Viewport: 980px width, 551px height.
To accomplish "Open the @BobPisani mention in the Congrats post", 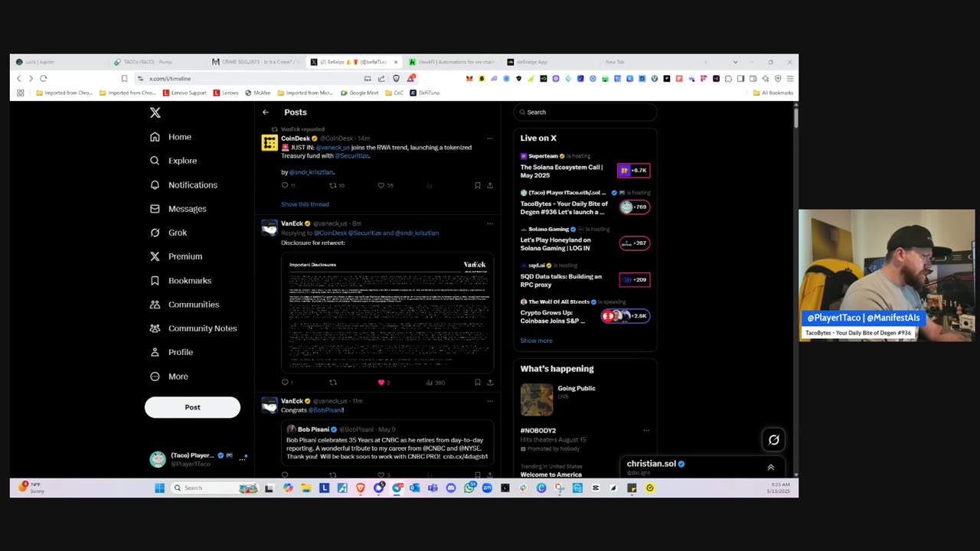I will coord(325,410).
